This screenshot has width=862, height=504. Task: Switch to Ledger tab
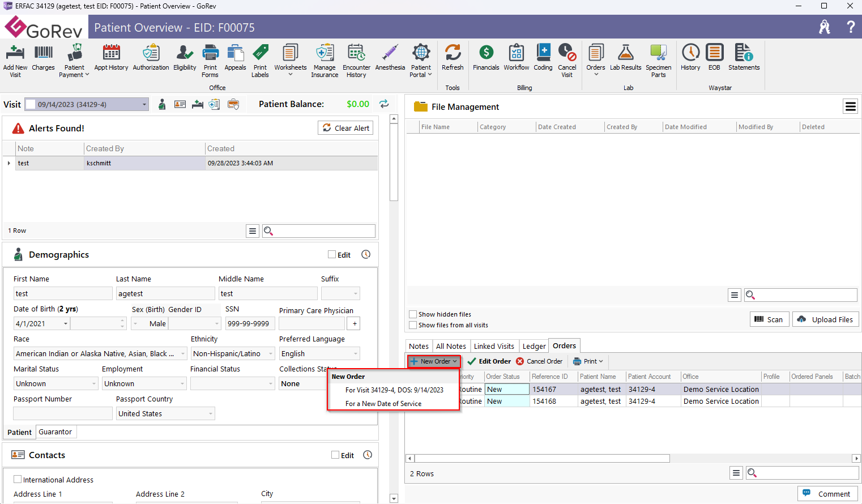[534, 346]
